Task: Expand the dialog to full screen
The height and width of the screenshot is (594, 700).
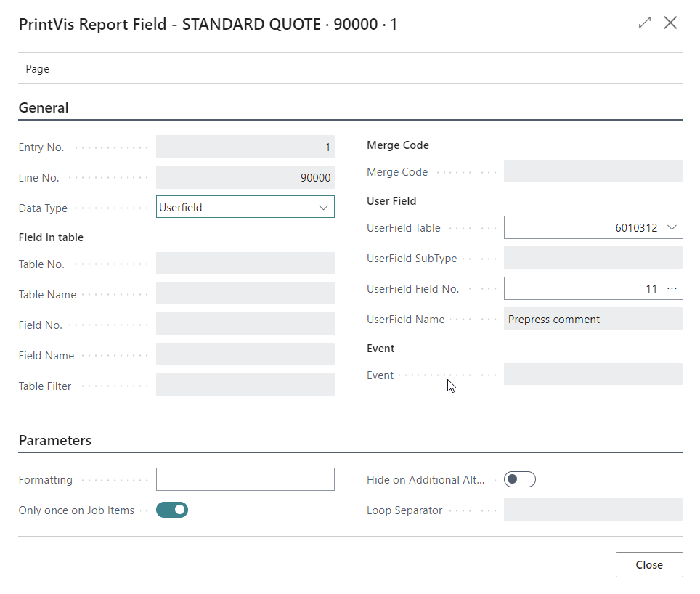Action: [644, 23]
